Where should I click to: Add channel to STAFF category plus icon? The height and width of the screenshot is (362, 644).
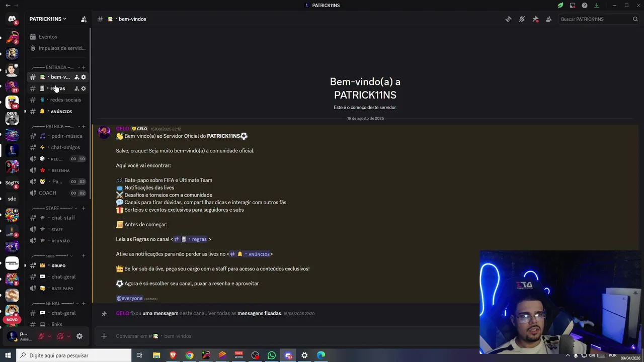pos(84,208)
